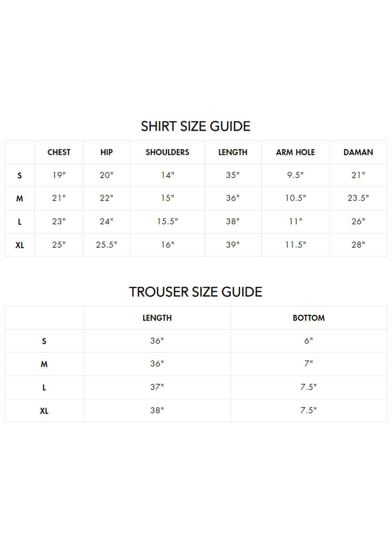
Task: Select the 6" trouser bottom value
Action: (x=309, y=341)
